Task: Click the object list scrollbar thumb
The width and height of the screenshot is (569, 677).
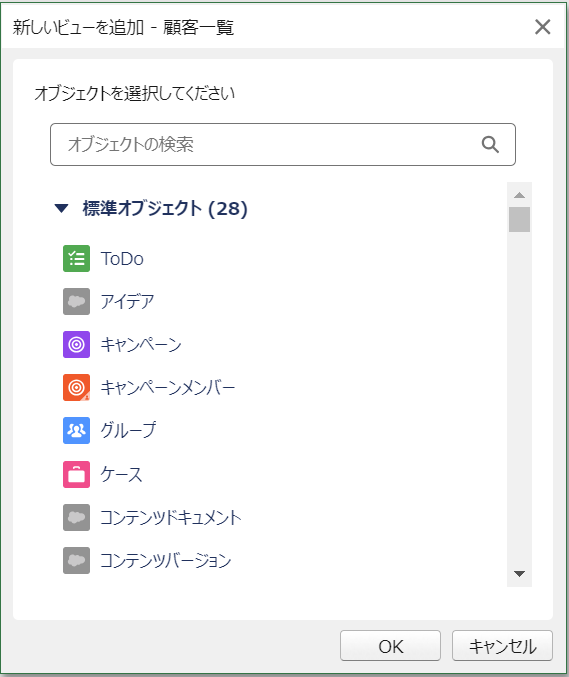Action: (x=519, y=219)
